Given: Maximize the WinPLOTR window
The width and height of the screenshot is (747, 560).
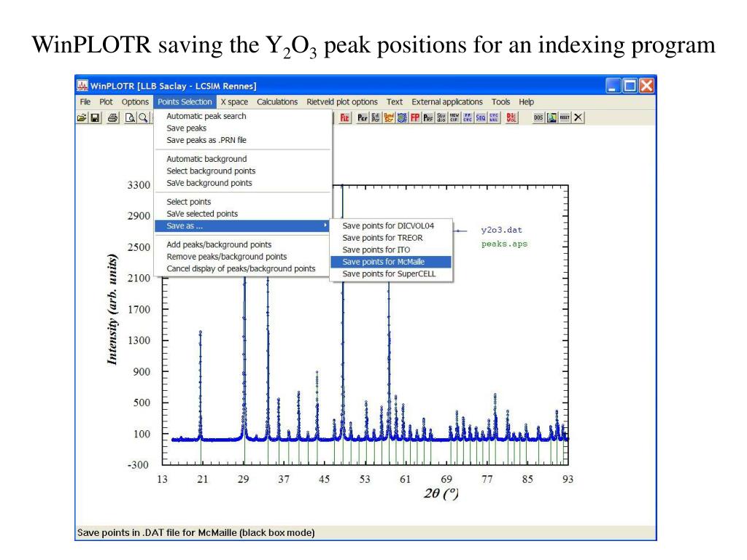Looking at the screenshot, I should pos(630,86).
